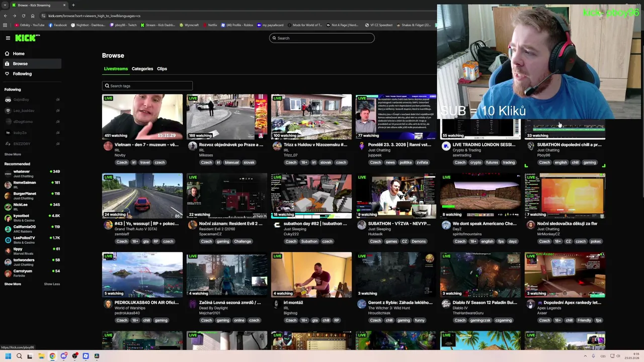
Task: Open the Trizz s Huldou v Nizozemsku thumbnail
Action: [311, 117]
